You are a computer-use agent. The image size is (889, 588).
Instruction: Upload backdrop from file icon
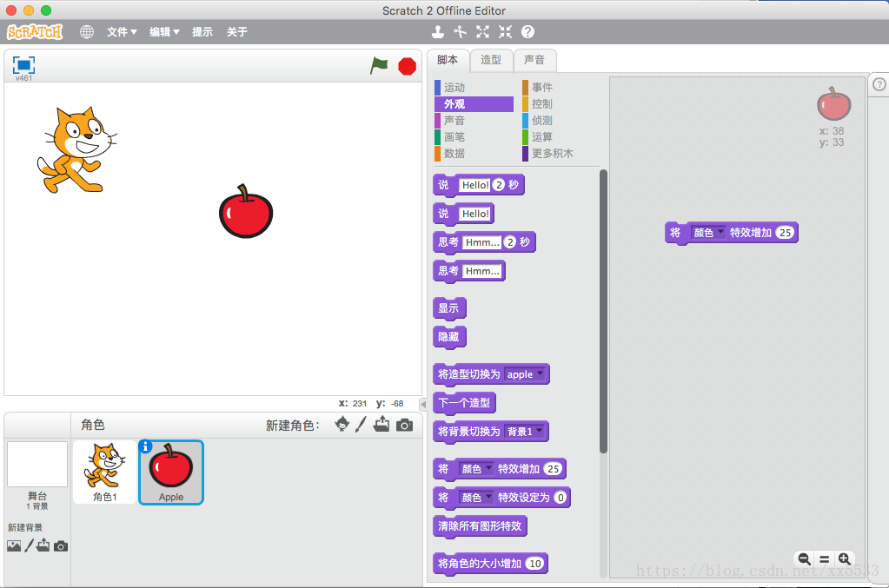pos(43,545)
